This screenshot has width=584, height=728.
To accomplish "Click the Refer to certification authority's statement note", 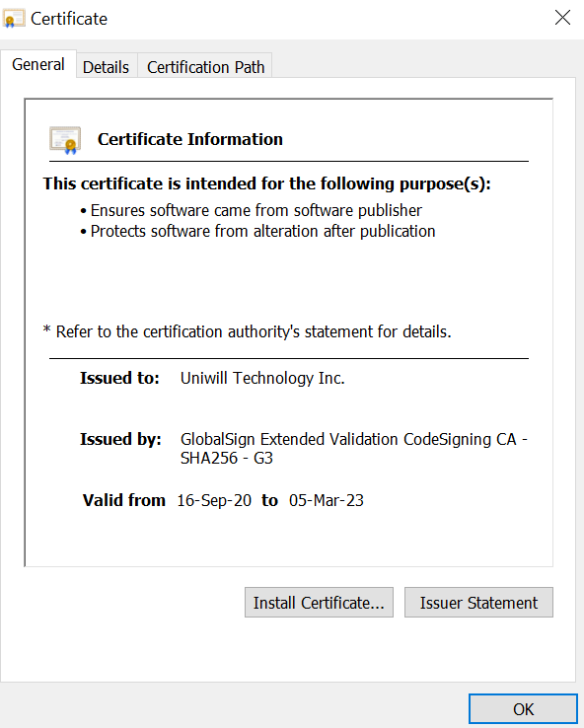I will [247, 332].
